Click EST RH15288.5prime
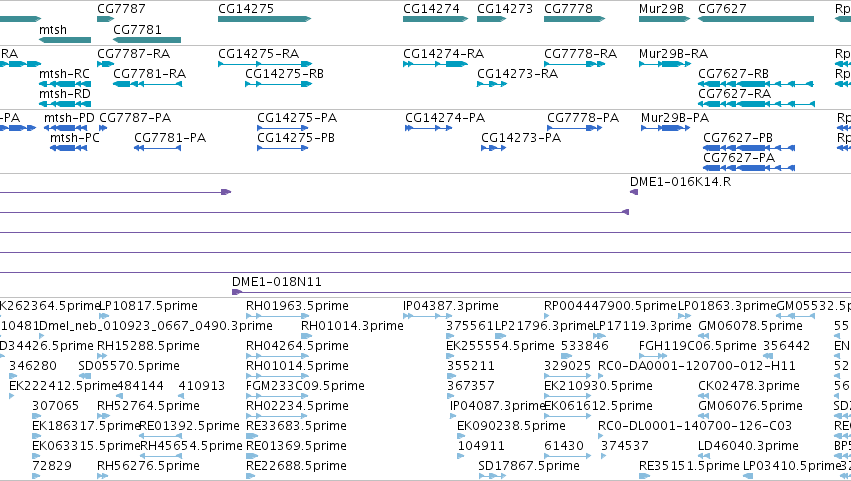 [x=148, y=346]
